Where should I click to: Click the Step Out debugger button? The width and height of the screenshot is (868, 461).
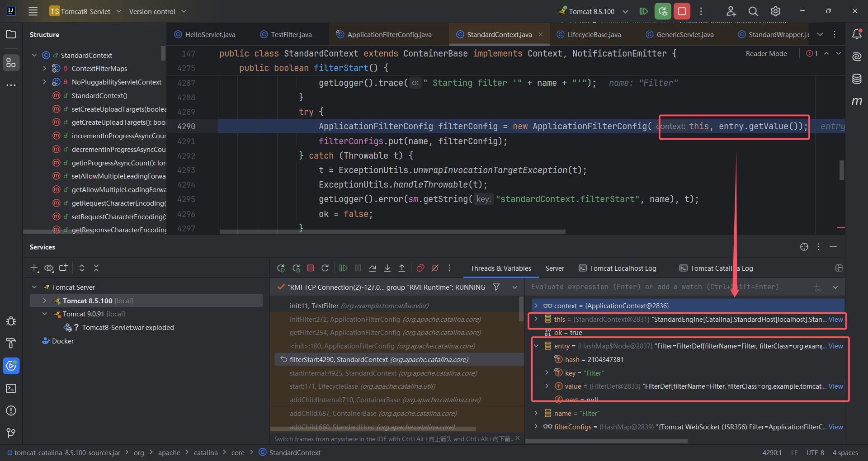[x=402, y=268]
